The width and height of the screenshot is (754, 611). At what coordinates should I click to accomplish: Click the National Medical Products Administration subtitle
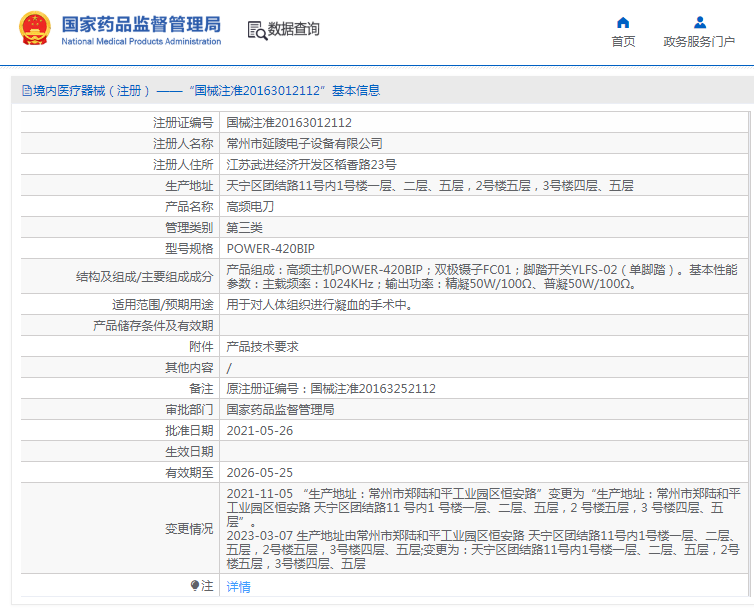[x=141, y=41]
